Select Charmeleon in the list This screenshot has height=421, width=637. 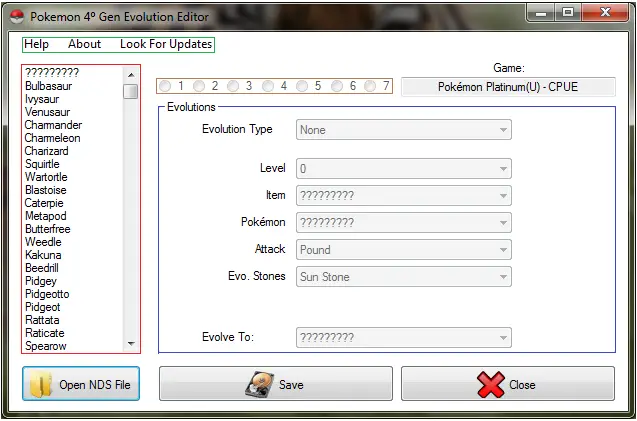click(52, 138)
